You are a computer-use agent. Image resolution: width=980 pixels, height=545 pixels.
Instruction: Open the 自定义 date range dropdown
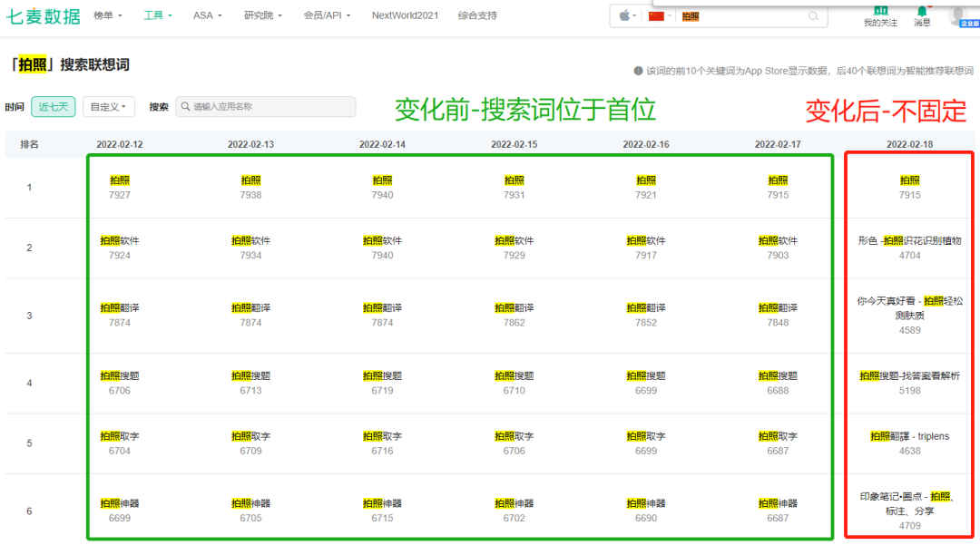(108, 107)
